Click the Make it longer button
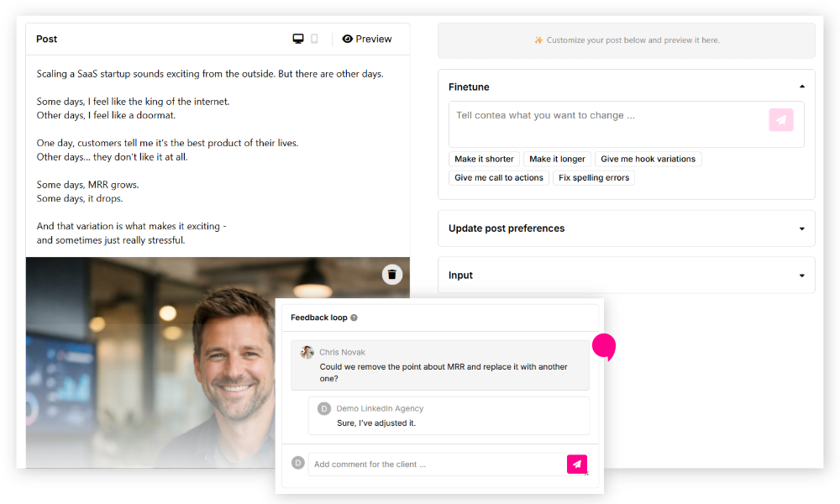The height and width of the screenshot is (504, 840). click(557, 159)
